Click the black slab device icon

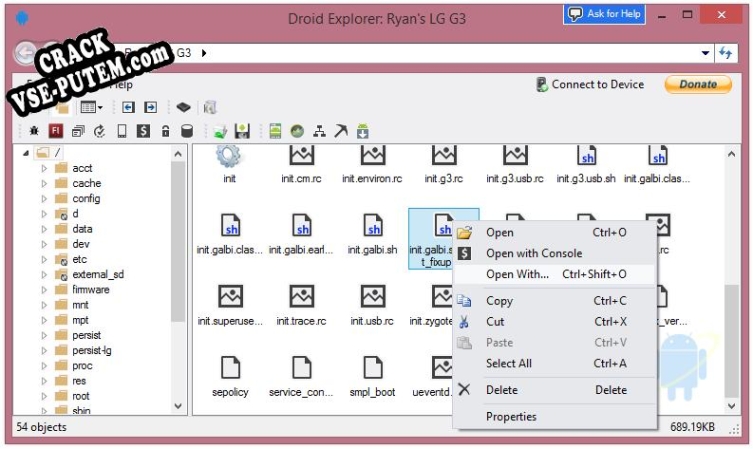tap(183, 107)
